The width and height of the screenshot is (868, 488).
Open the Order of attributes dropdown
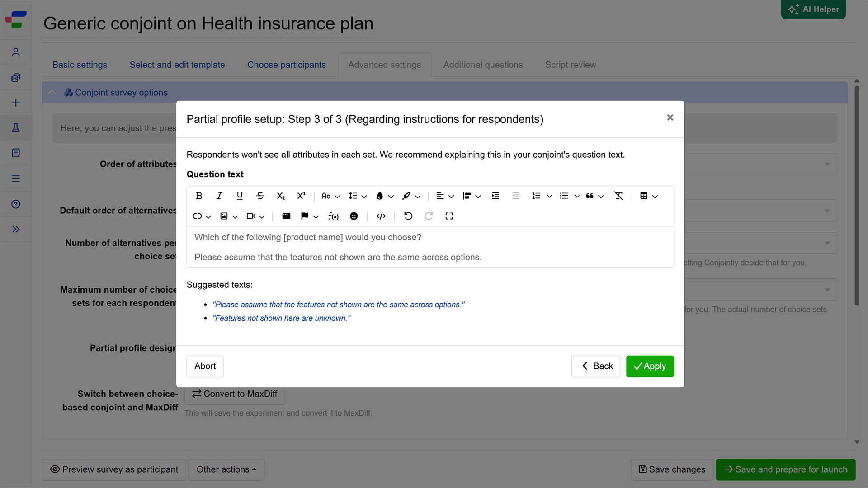point(760,164)
